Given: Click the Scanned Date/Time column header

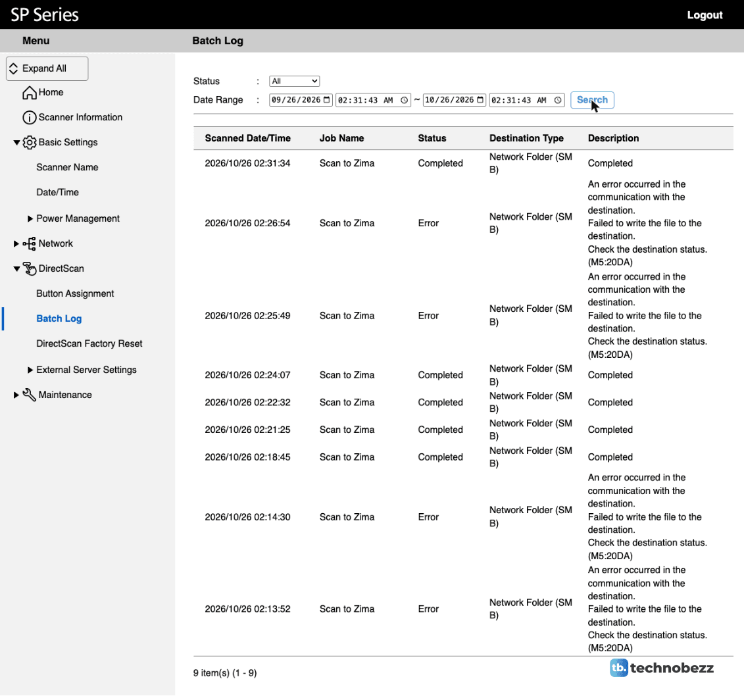Looking at the screenshot, I should (248, 138).
